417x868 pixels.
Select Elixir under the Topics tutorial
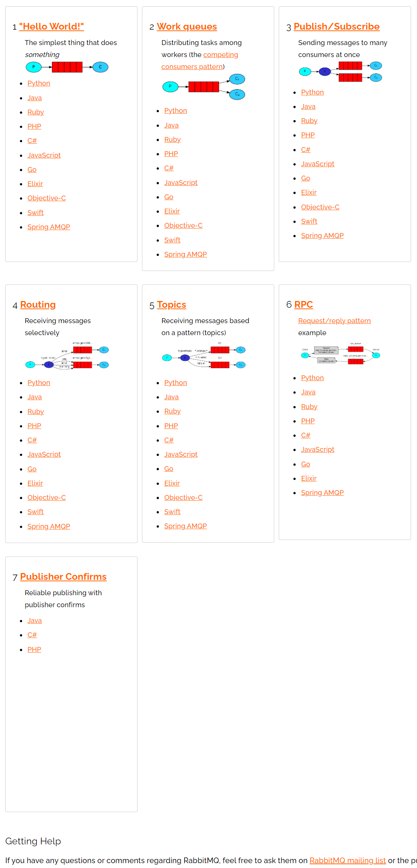click(172, 483)
